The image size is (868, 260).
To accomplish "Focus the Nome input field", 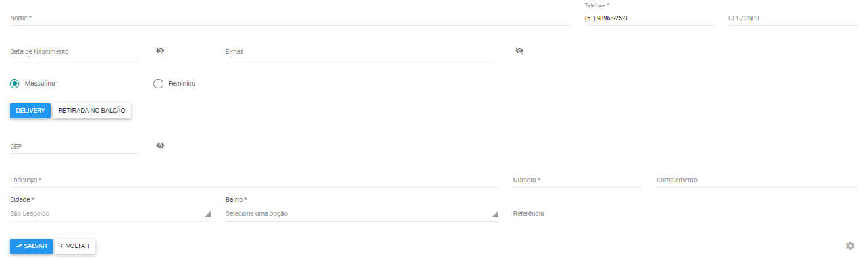I will (x=290, y=18).
